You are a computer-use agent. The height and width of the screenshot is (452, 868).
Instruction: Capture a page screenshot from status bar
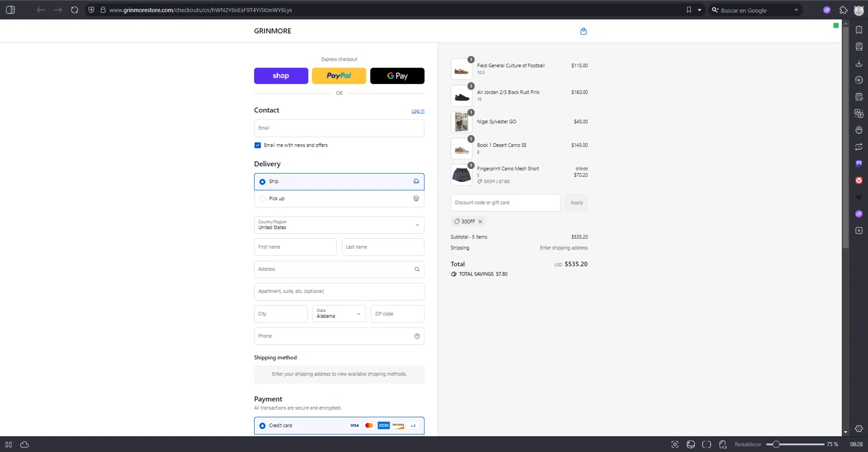pos(675,444)
